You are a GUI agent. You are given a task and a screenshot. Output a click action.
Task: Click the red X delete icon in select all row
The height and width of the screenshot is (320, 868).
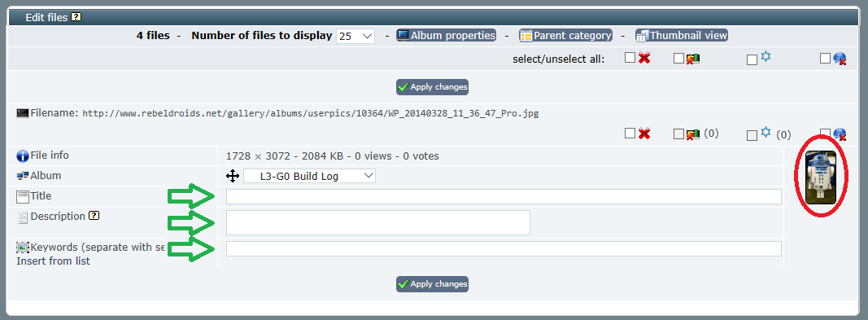coord(643,58)
